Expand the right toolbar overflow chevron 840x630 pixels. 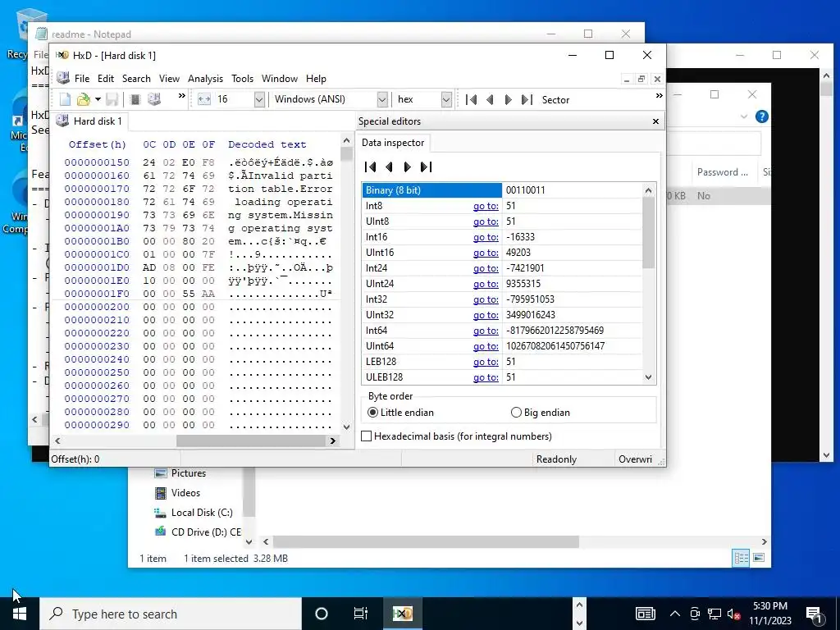(659, 96)
